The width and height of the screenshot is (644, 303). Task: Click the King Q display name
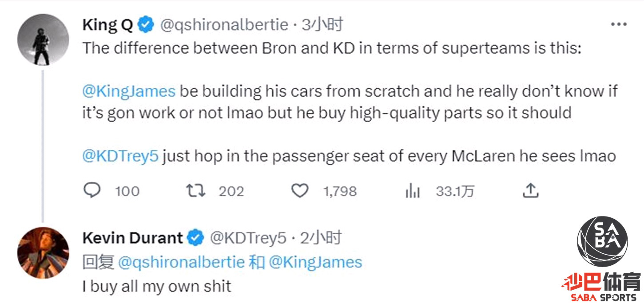tap(107, 25)
